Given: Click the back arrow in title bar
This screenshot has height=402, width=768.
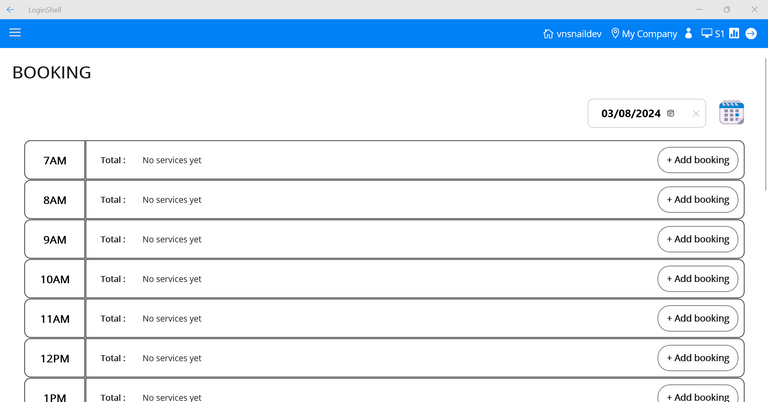Looking at the screenshot, I should [x=10, y=9].
